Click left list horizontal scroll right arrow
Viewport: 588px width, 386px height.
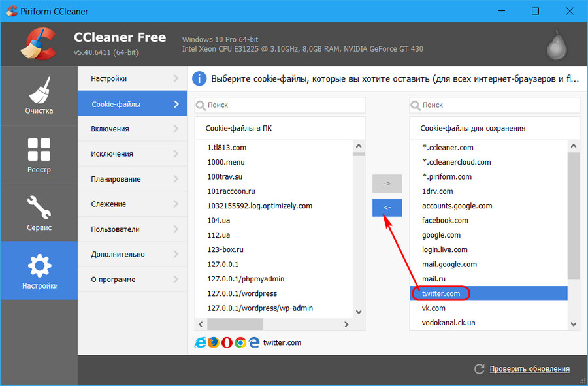point(346,324)
